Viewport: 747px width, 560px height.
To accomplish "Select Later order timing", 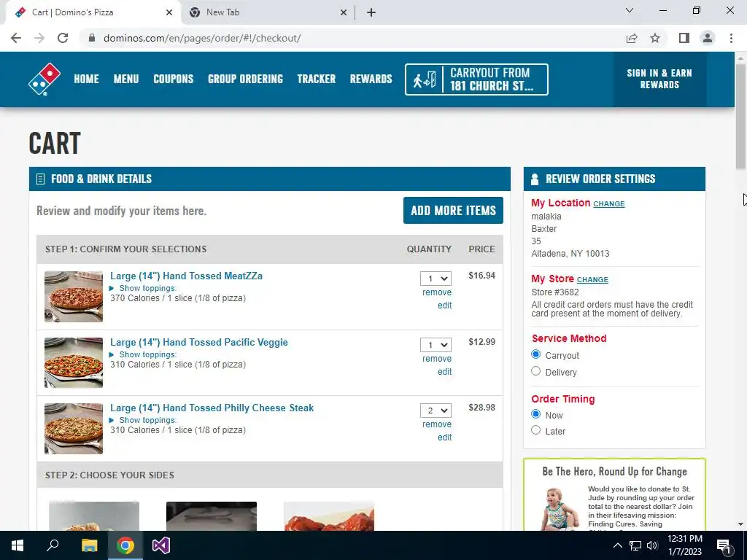I will 536,430.
